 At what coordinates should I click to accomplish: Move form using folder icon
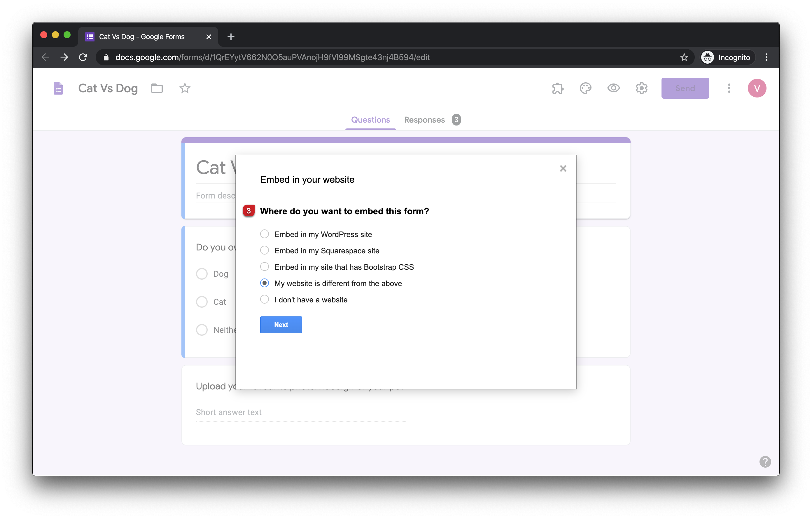point(157,88)
